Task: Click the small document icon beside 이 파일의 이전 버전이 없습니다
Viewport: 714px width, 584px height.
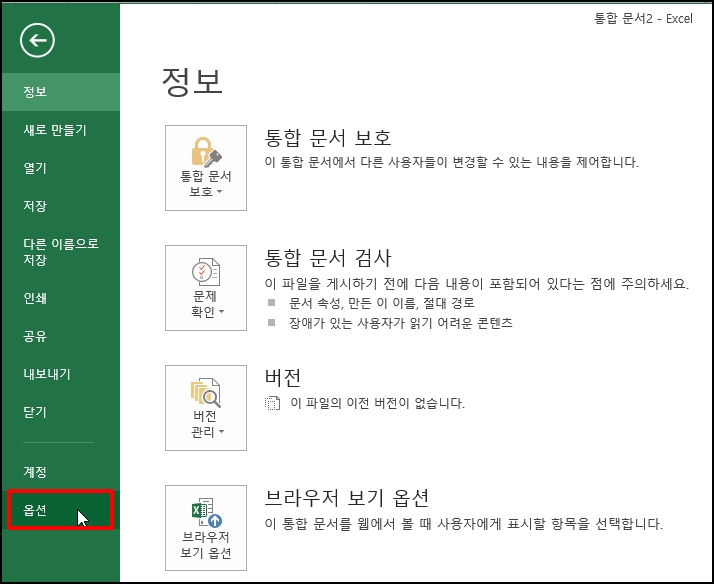Action: coord(272,403)
